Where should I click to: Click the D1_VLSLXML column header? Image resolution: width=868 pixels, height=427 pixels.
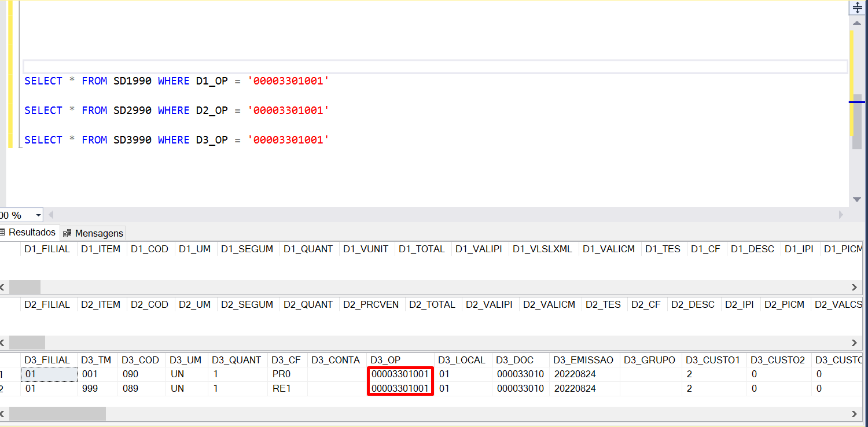543,249
